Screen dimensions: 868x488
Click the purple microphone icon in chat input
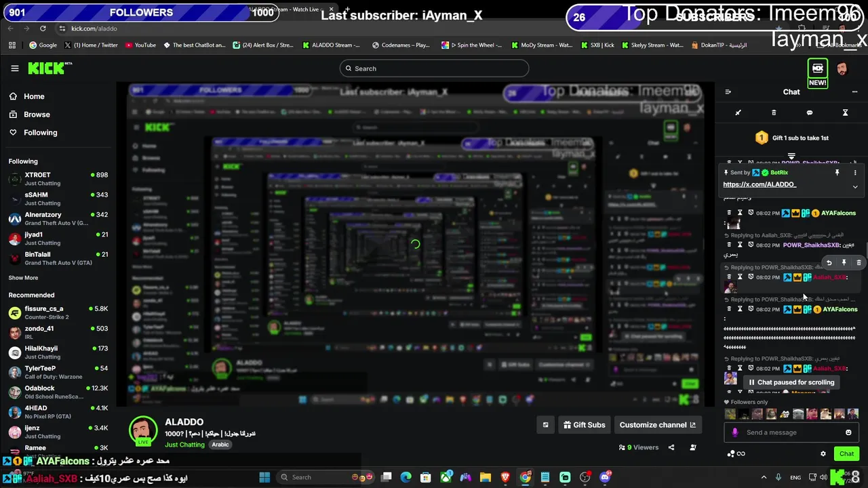point(734,432)
